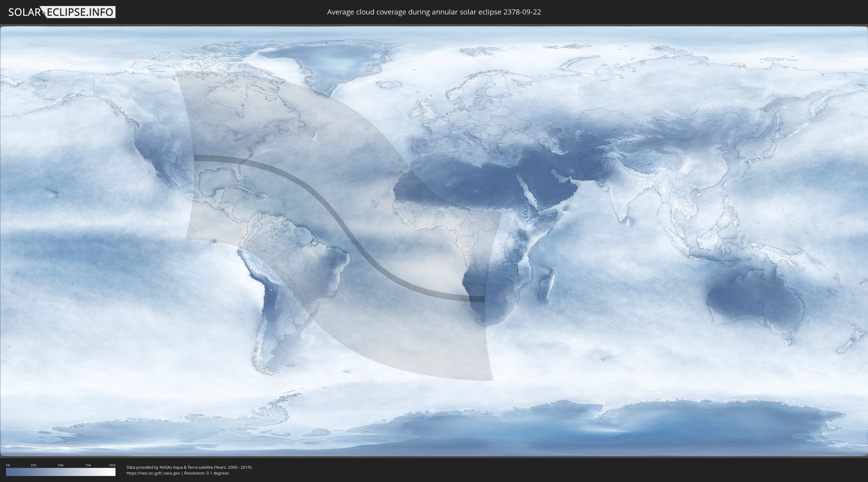Click the text "Data provided by NASAs Aqua & Terra satellite (Years: 2000 - 2019)"
The image size is (868, 482).
click(189, 467)
